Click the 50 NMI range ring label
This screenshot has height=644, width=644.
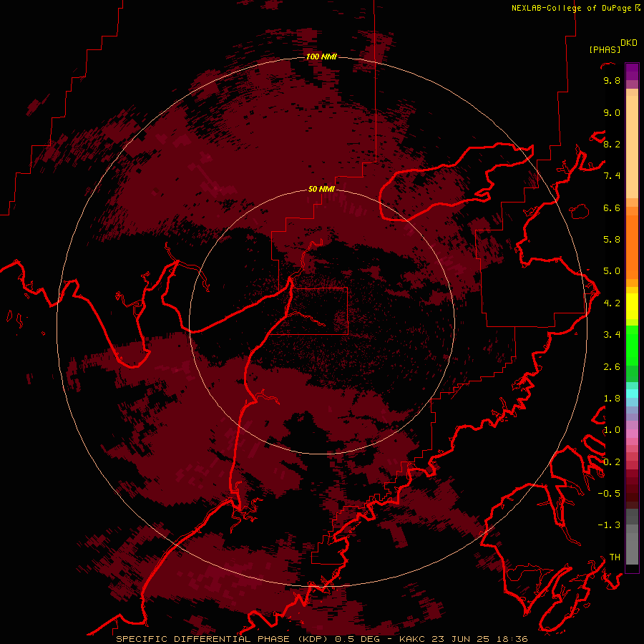coord(321,189)
